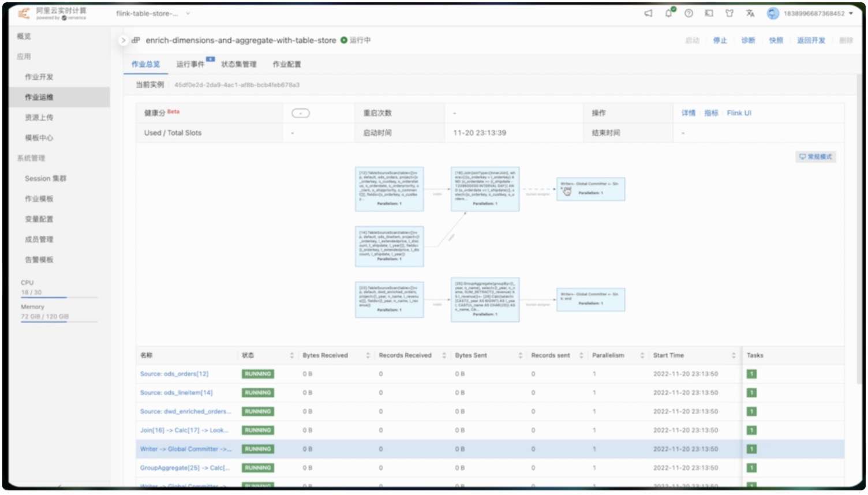Viewport: 868px width, 495px height.
Task: Open the help question mark icon
Action: point(689,13)
